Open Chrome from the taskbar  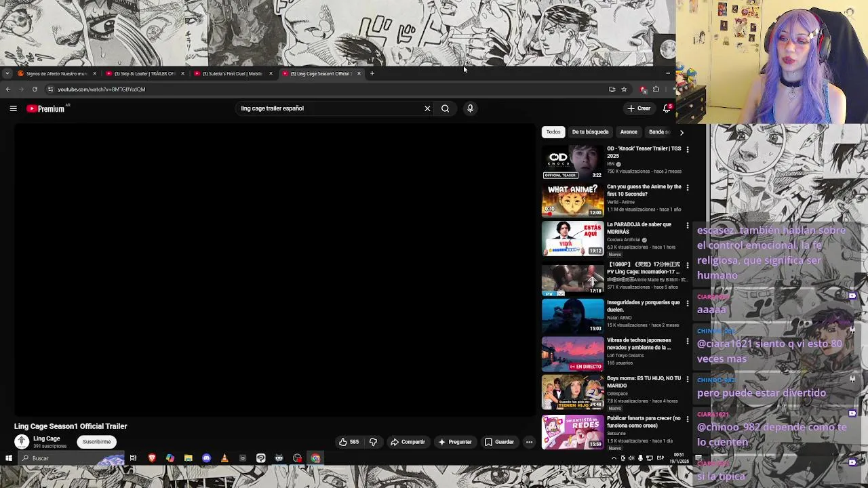[315, 459]
